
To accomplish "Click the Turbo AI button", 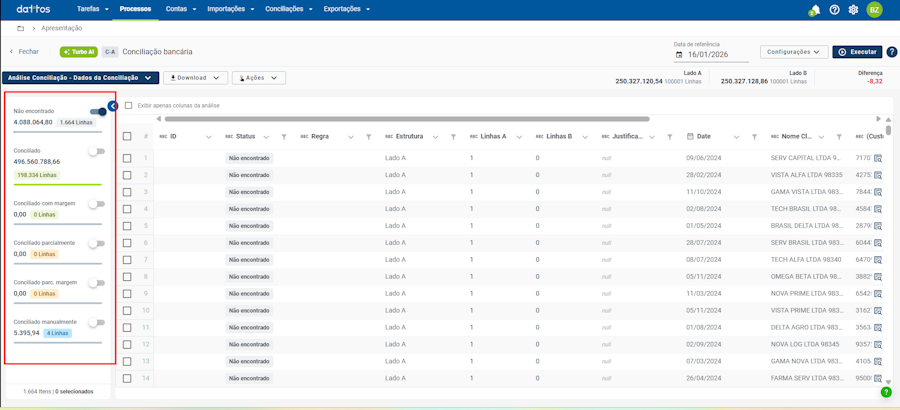I will click(79, 52).
